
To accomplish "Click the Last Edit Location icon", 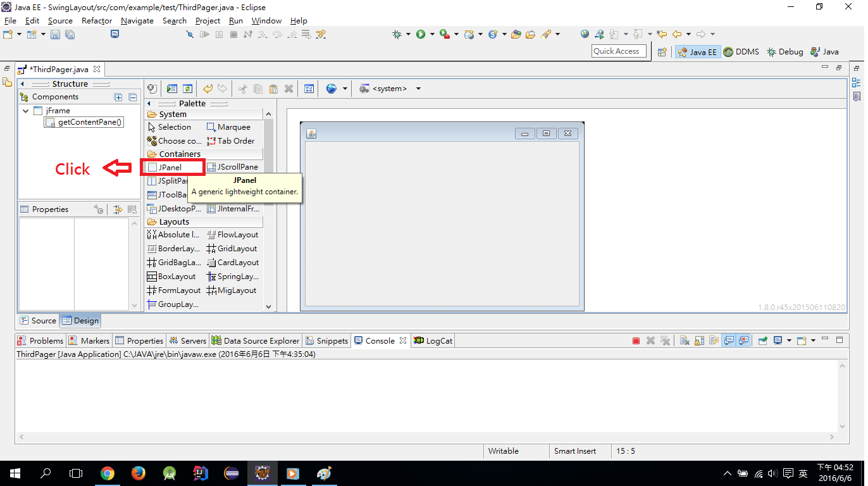I will coord(662,34).
